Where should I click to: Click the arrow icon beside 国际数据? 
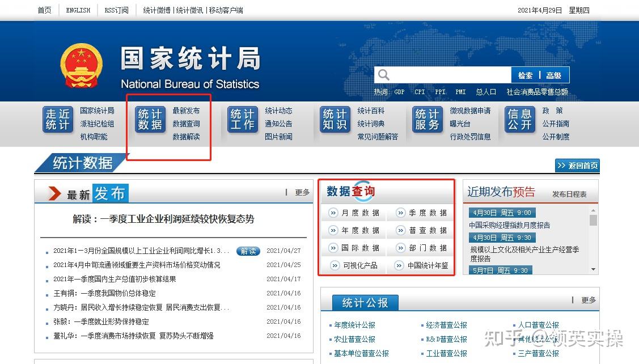point(333,248)
